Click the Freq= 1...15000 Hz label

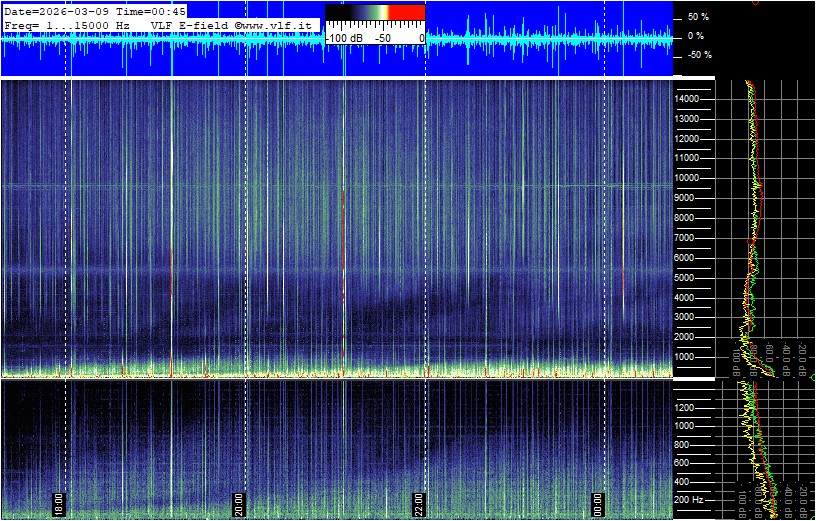(x=67, y=24)
